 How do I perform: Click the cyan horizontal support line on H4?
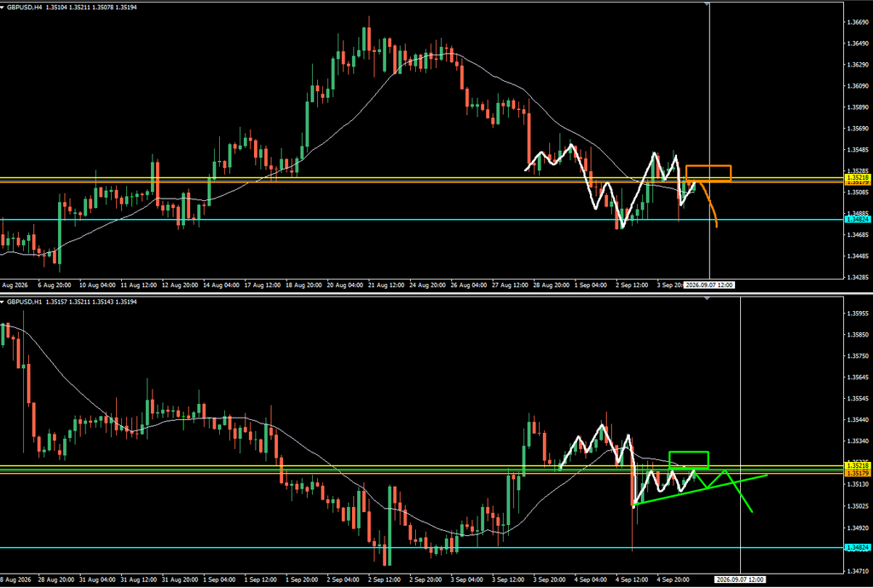(422, 219)
